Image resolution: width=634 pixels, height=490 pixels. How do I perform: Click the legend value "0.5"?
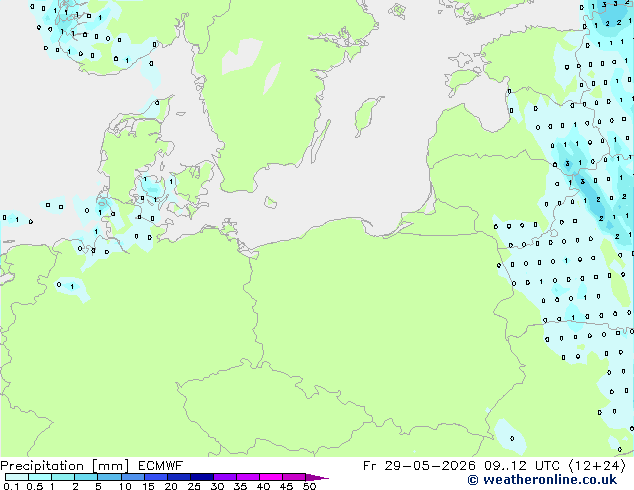pos(35,486)
